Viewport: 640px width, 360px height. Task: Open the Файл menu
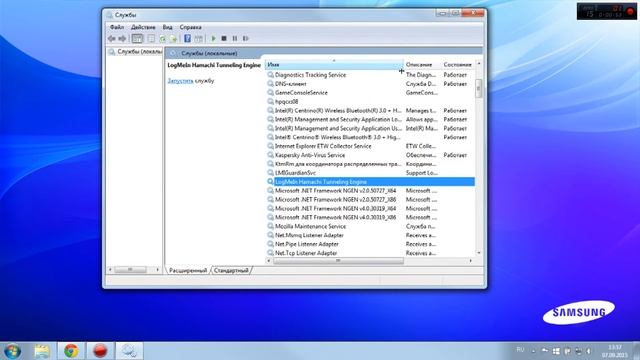pyautogui.click(x=117, y=27)
